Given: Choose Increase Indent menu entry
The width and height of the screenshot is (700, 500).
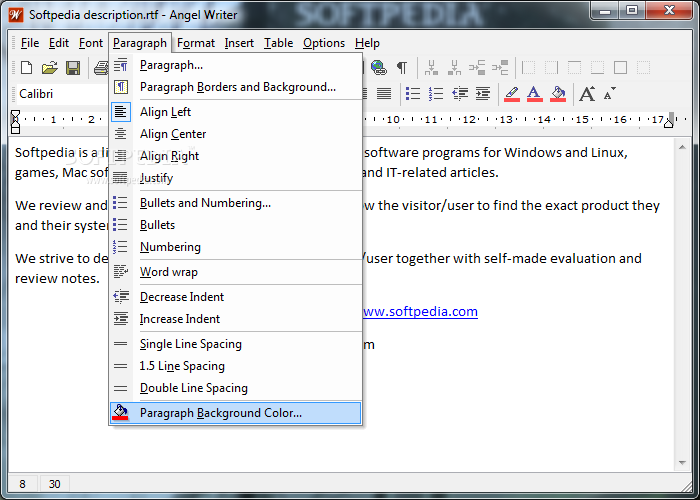Looking at the screenshot, I should click(x=236, y=319).
